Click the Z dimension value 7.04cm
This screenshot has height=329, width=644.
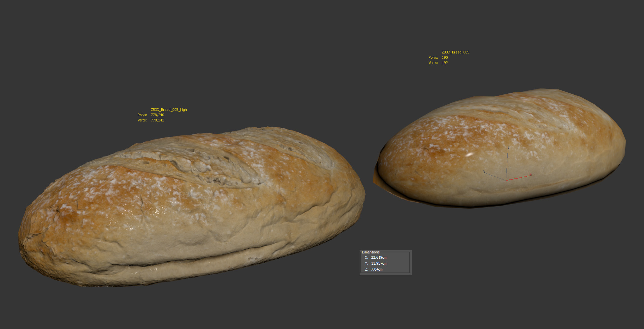(x=377, y=269)
